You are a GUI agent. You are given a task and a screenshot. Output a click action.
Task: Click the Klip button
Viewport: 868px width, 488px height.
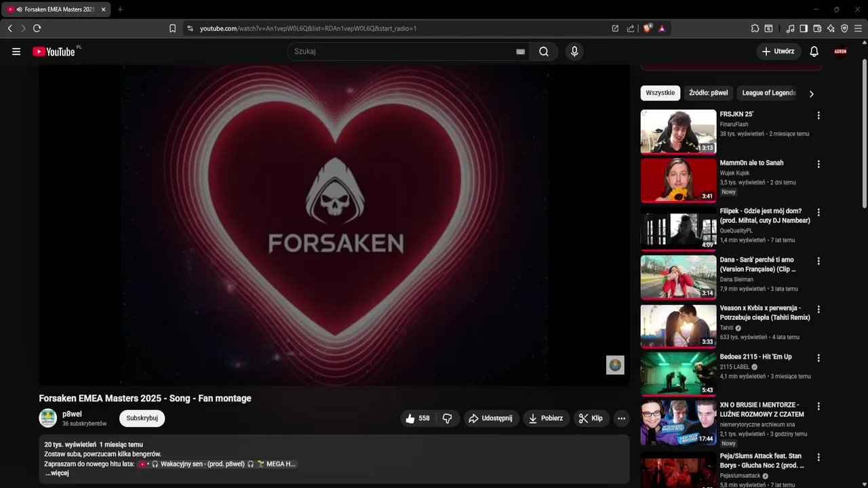591,418
